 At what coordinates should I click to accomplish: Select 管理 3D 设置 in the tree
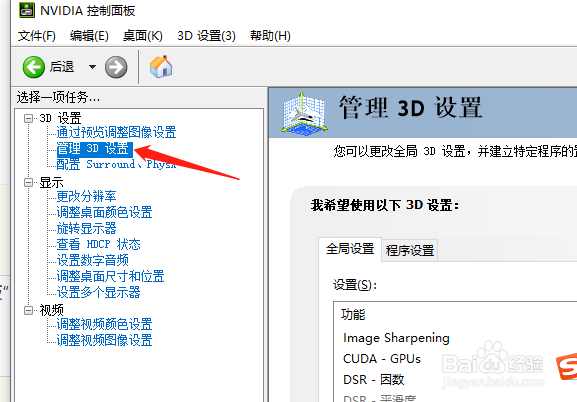coord(94,148)
